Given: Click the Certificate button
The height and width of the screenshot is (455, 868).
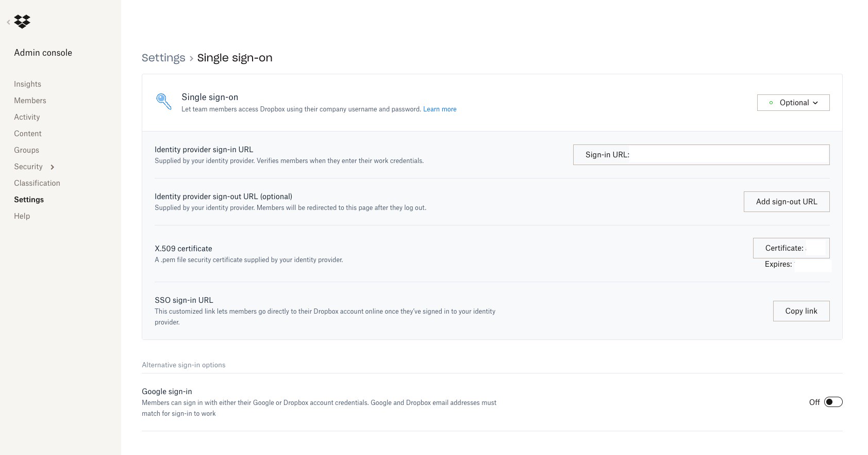Looking at the screenshot, I should click(791, 248).
